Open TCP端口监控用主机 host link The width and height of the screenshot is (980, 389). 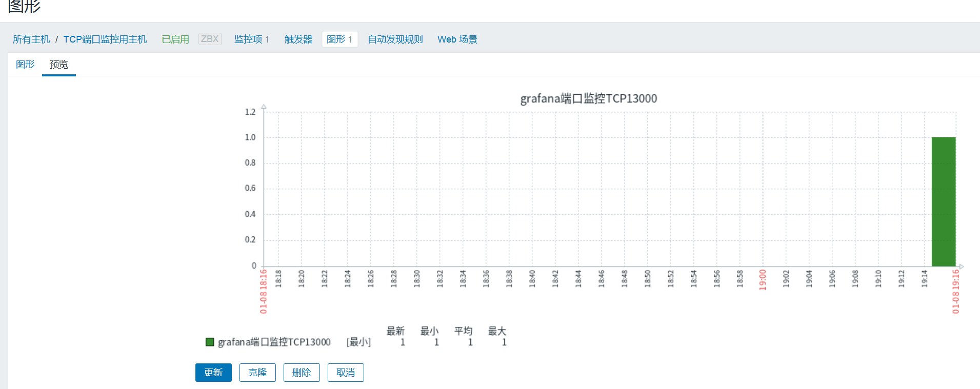105,39
